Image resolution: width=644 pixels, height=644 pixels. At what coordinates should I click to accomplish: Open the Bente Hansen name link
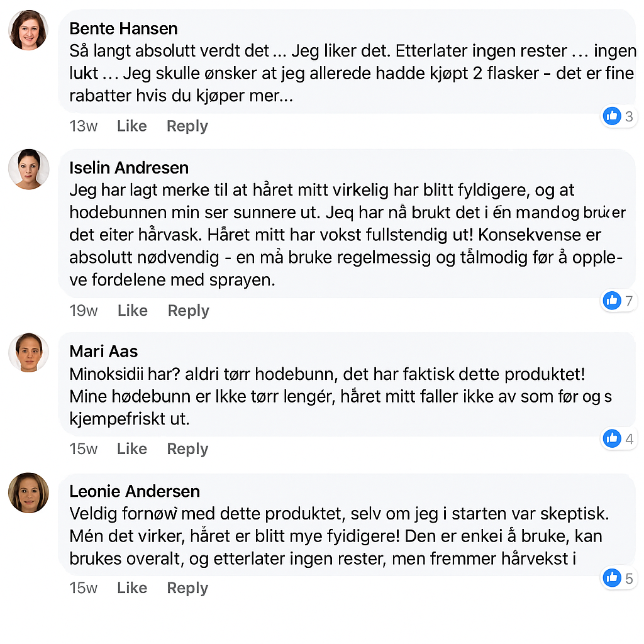123,28
